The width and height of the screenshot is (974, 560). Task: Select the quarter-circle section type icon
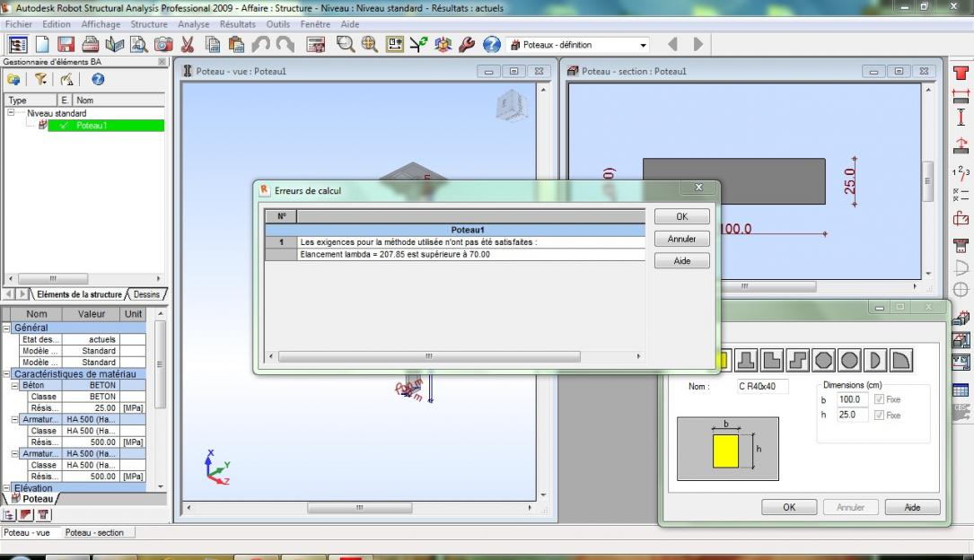[901, 360]
